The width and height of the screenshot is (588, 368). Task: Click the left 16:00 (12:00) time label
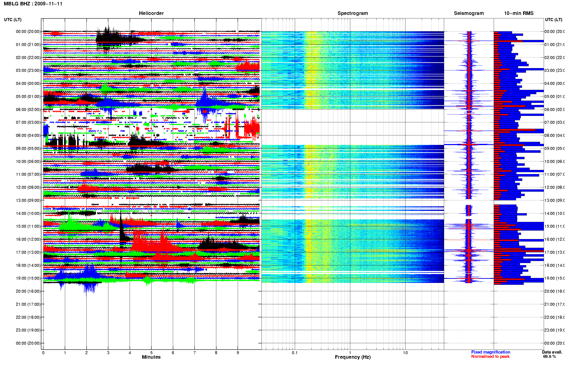coord(28,239)
